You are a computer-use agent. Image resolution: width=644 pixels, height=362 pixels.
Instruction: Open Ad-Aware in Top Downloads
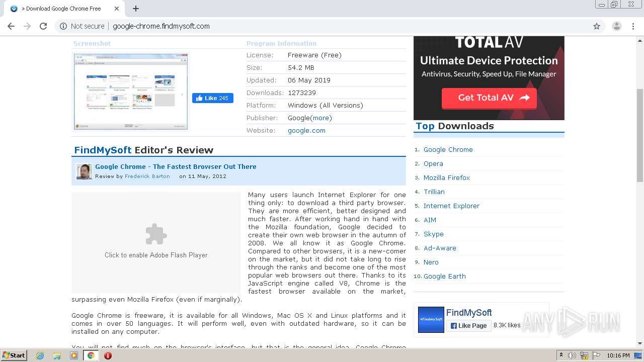(440, 248)
